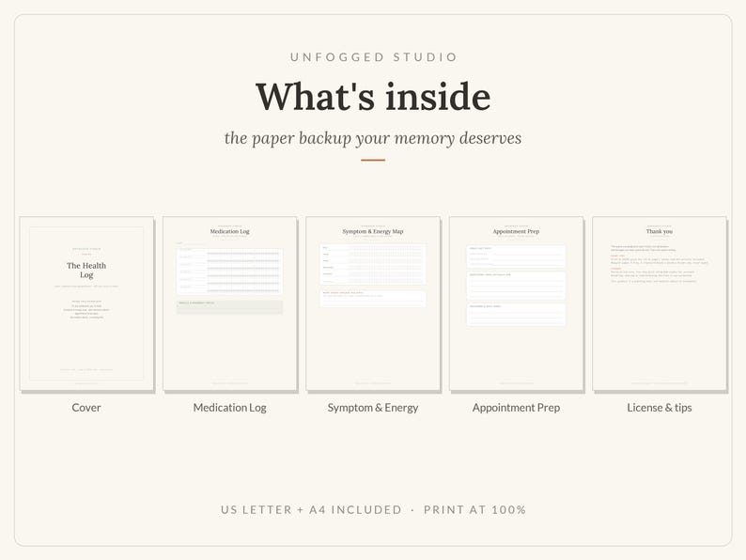The width and height of the screenshot is (746, 560).
Task: Click the License & tips caption
Action: pos(660,408)
